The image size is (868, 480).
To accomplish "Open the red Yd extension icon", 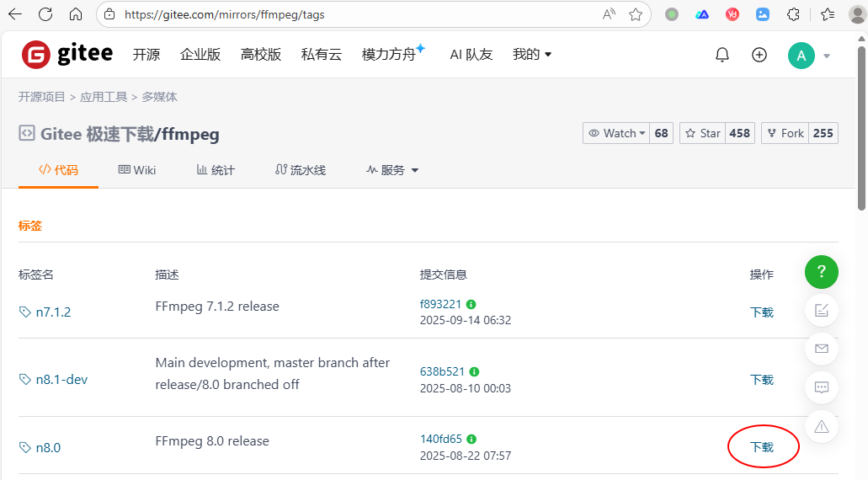I will pyautogui.click(x=732, y=14).
